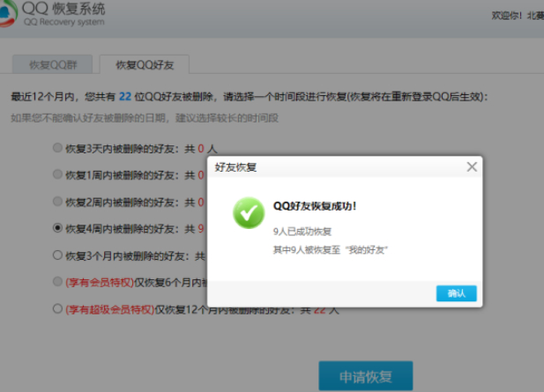
Task: Click the QQ penguin logo icon
Action: coord(8,13)
